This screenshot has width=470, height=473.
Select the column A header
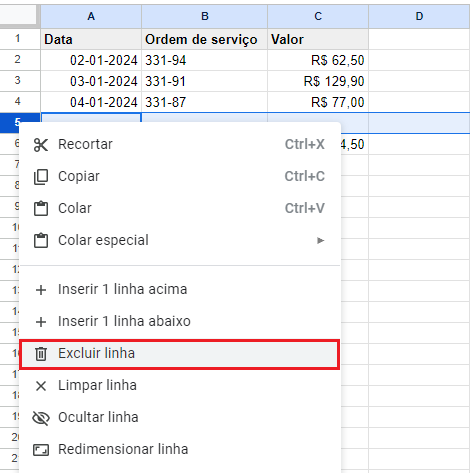pyautogui.click(x=91, y=16)
